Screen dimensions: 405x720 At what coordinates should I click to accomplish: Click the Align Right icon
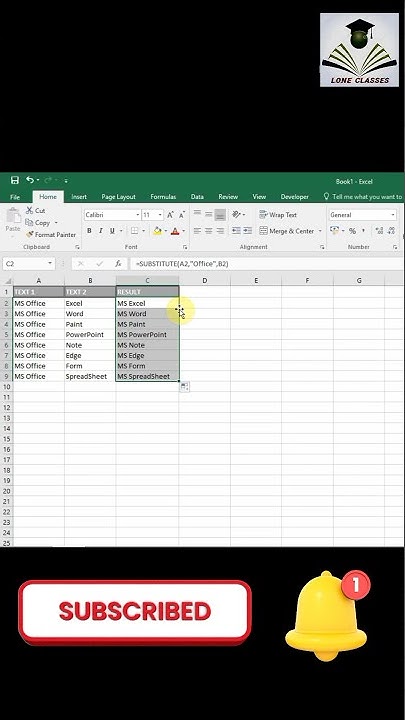220,231
